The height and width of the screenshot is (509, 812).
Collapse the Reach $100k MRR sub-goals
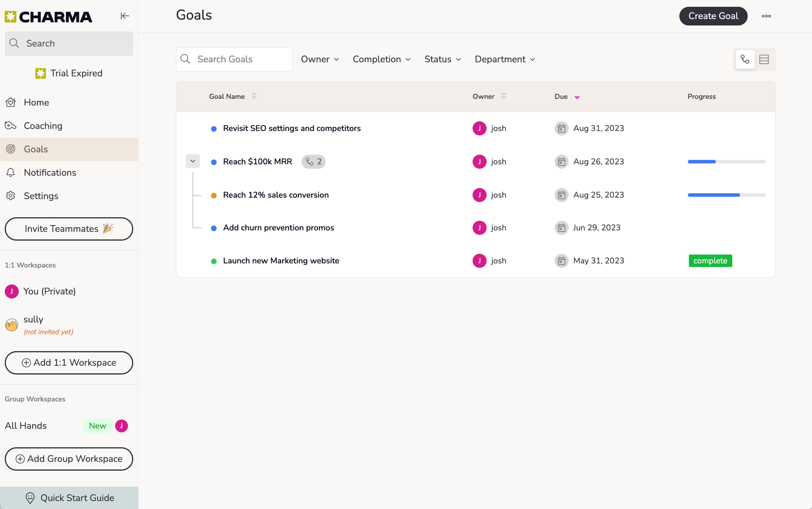click(193, 161)
